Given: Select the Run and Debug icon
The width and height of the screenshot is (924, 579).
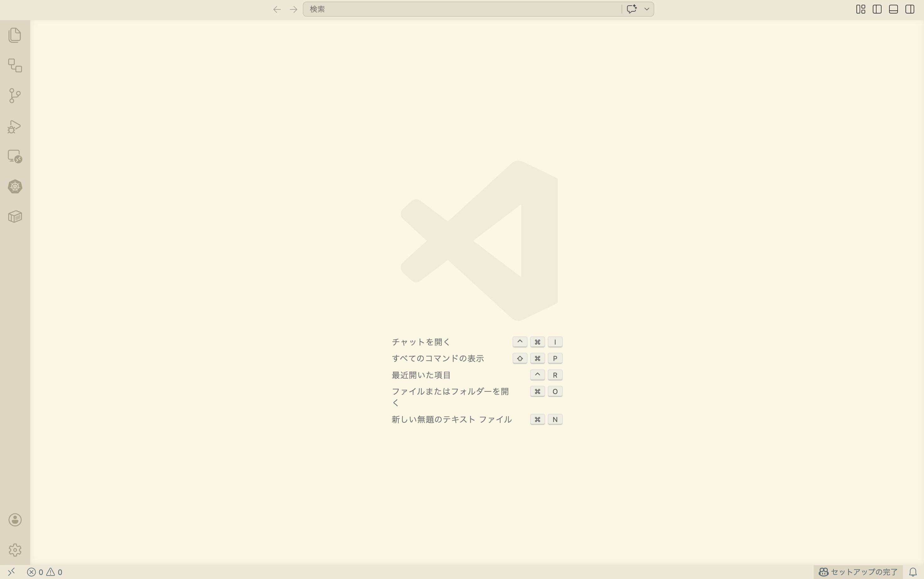Looking at the screenshot, I should 14,126.
